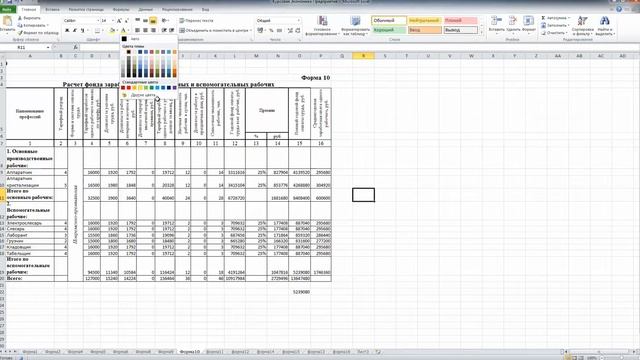Apply the Плохой cell style

coord(460,20)
